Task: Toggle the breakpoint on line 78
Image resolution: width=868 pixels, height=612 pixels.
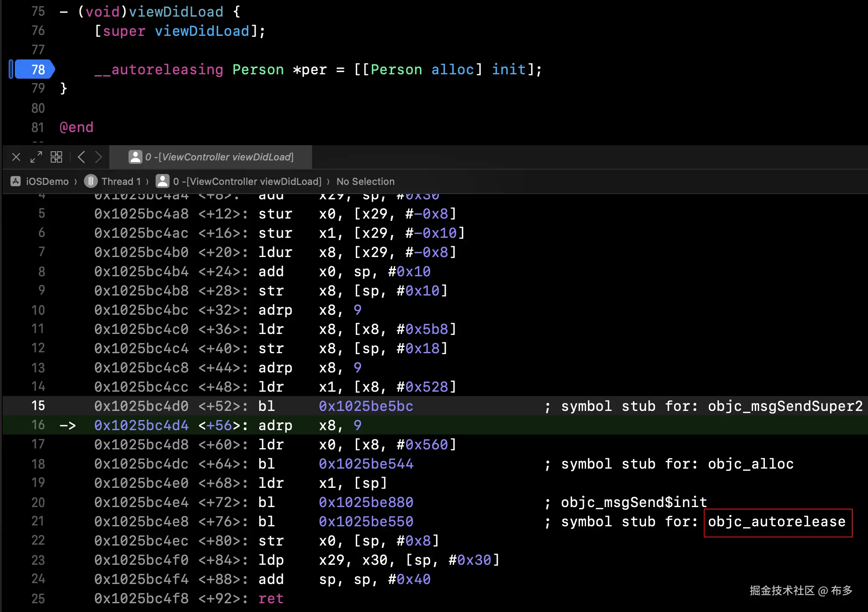Action: pyautogui.click(x=34, y=70)
